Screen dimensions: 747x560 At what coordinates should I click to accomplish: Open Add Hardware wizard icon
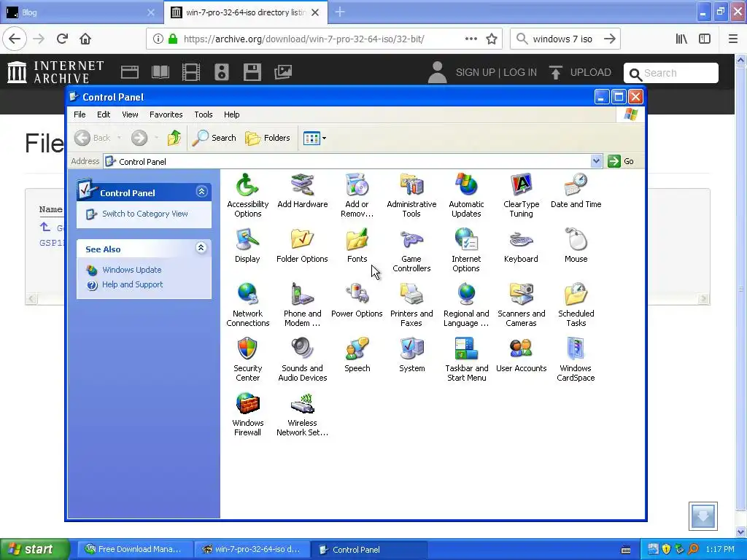point(303,192)
